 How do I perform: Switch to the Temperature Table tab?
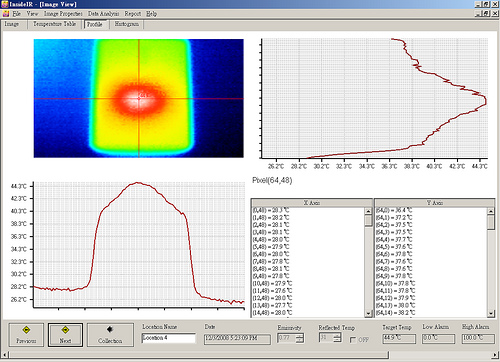click(54, 24)
